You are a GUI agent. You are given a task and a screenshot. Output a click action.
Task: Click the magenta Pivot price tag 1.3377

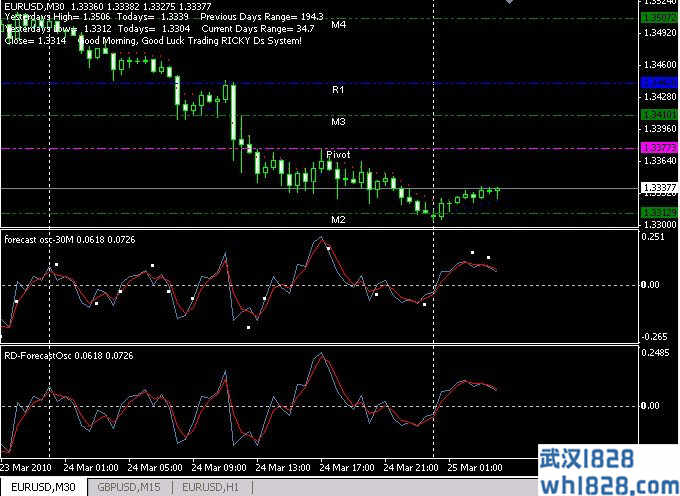656,148
